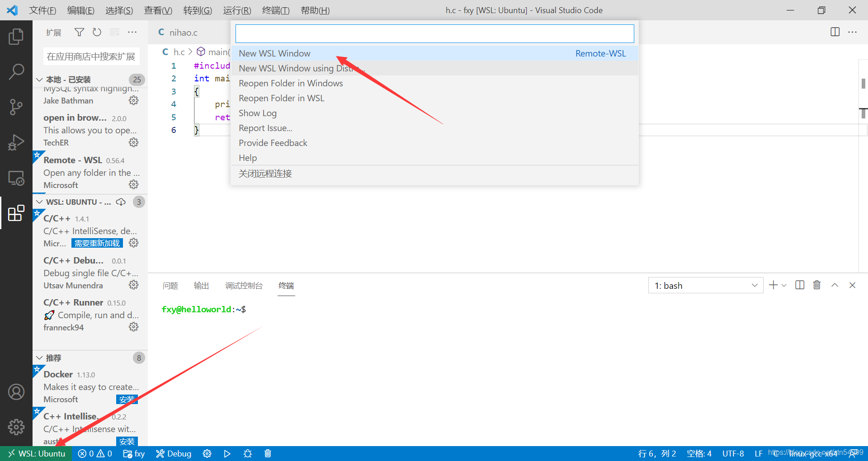Click the manage gear for C/C++ Debug extension
This screenshot has width=868, height=461.
pos(133,285)
